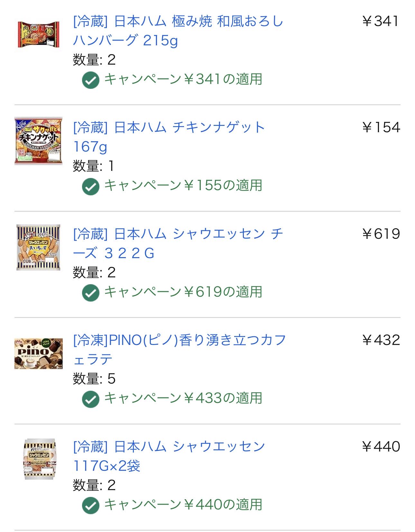Click the hamburger steak product thumbnail
The image size is (415, 532).
point(39,34)
